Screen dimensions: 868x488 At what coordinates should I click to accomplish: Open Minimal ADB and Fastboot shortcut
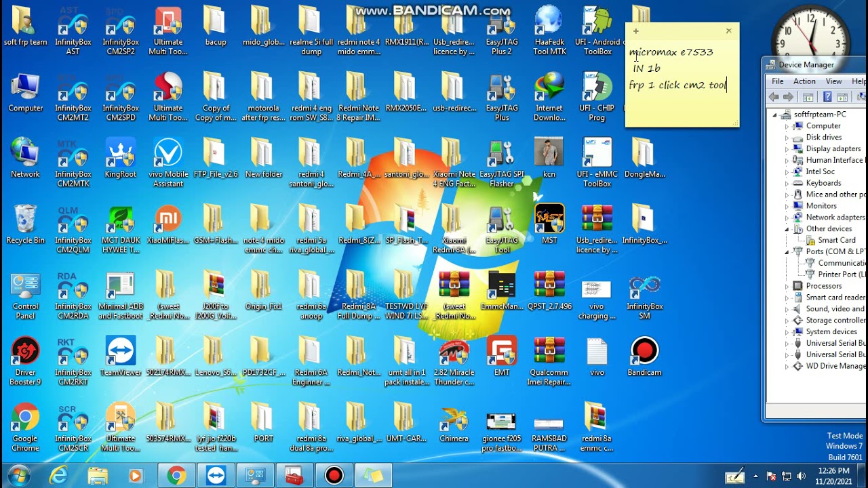(x=121, y=295)
